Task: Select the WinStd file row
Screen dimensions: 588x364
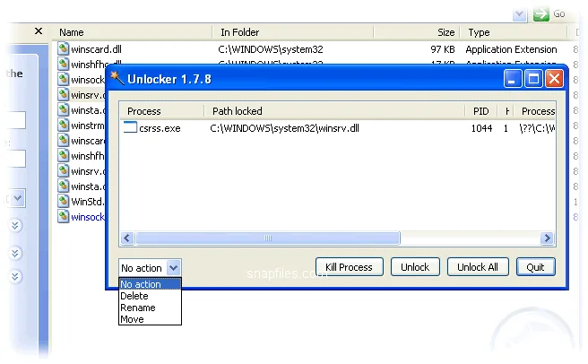Action: [x=82, y=202]
